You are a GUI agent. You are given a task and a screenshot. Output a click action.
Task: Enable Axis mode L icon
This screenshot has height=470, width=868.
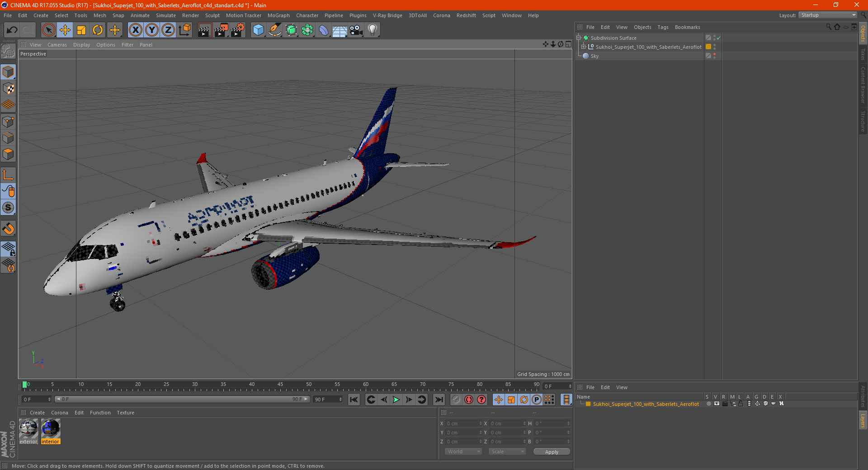pos(8,175)
